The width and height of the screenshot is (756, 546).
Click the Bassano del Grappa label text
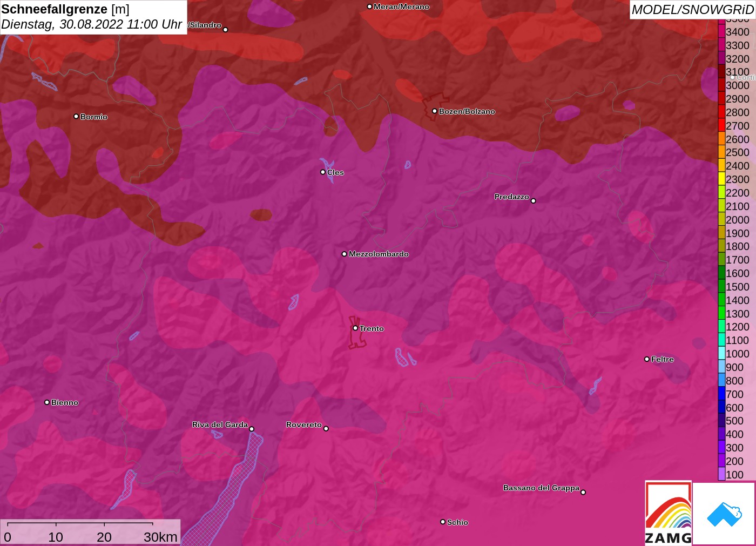(x=541, y=488)
